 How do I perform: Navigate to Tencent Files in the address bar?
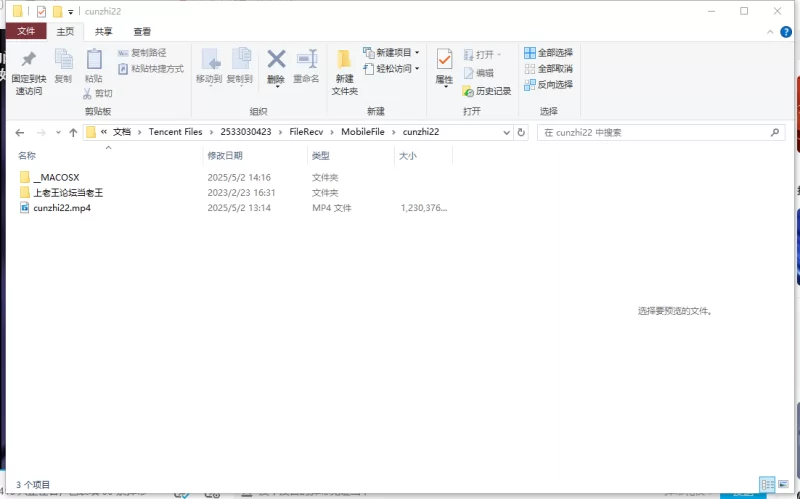[x=176, y=132]
